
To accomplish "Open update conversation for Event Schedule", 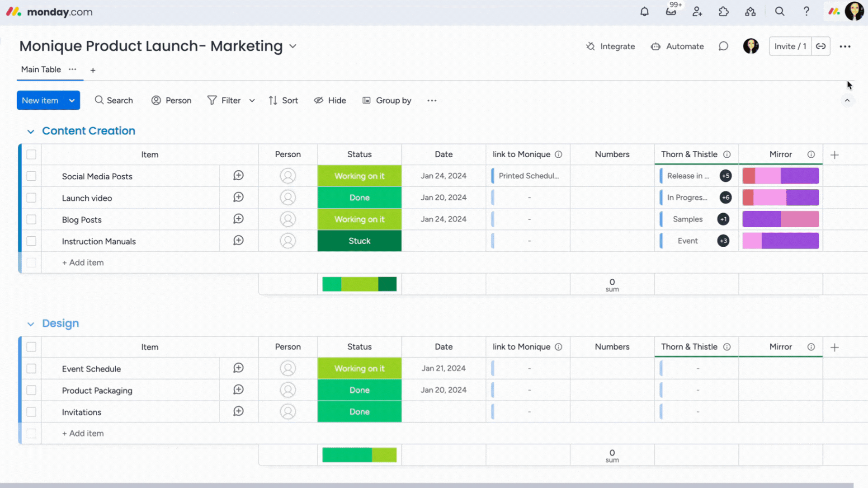I will (238, 368).
